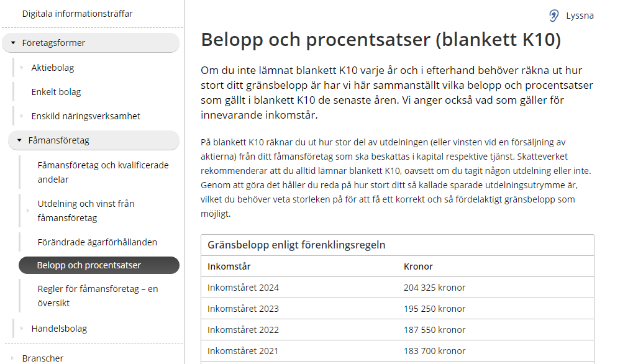633x364 pixels.
Task: Click the Inkomstår column header
Action: coord(229,266)
